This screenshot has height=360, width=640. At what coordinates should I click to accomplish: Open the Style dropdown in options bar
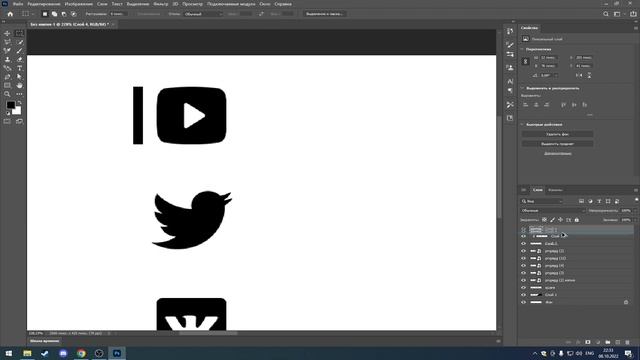tap(204, 14)
